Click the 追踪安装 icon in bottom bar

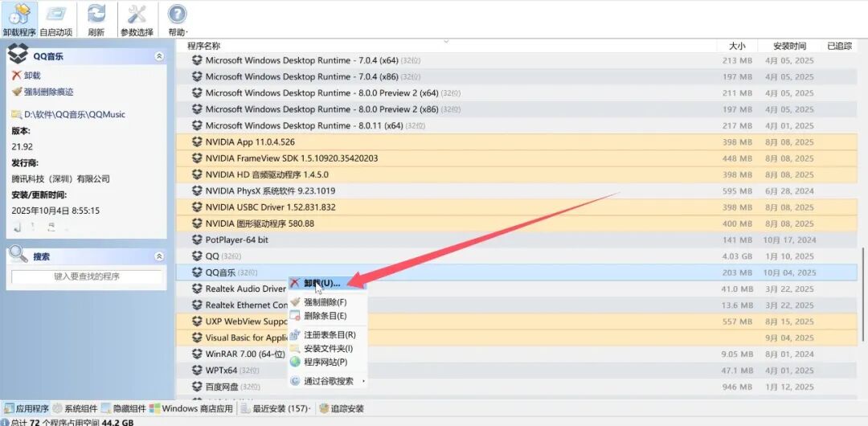pyautogui.click(x=324, y=409)
